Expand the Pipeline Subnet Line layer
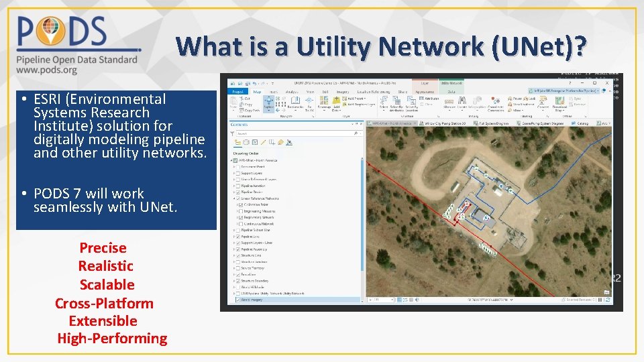The width and height of the screenshot is (644, 362). click(x=234, y=230)
